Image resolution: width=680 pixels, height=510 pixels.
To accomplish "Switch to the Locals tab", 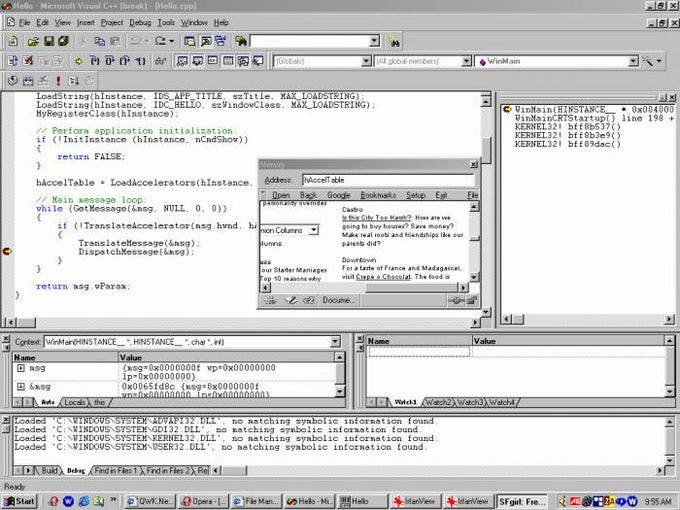I will pyautogui.click(x=75, y=402).
